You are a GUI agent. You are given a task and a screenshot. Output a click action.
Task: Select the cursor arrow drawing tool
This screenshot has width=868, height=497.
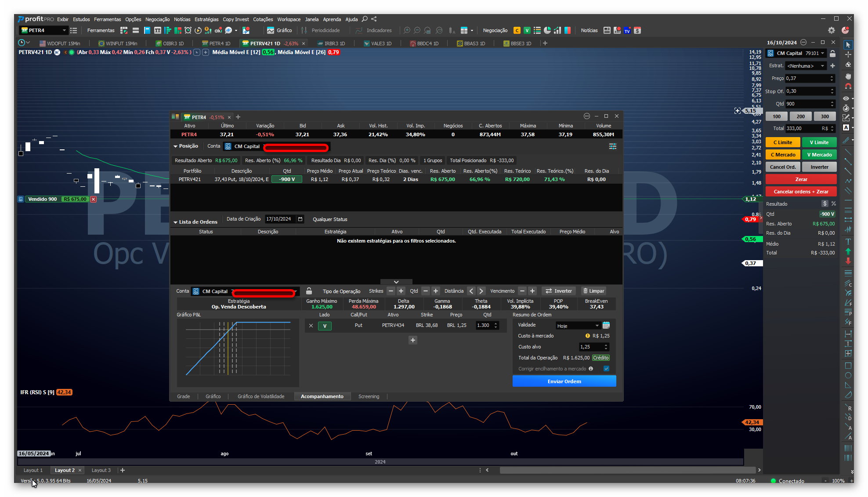click(848, 44)
